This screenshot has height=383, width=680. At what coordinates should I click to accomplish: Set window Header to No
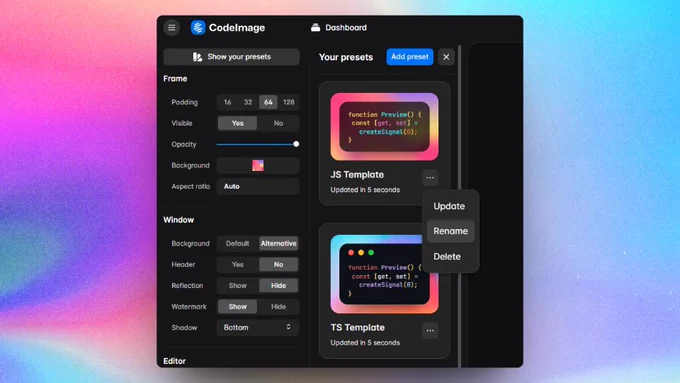pyautogui.click(x=278, y=265)
